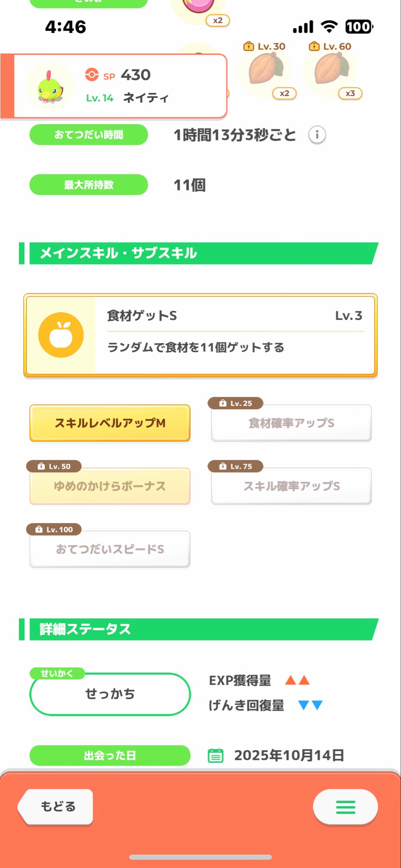
Task: Tap the blue energy recovery down arrows
Action: [x=310, y=705]
